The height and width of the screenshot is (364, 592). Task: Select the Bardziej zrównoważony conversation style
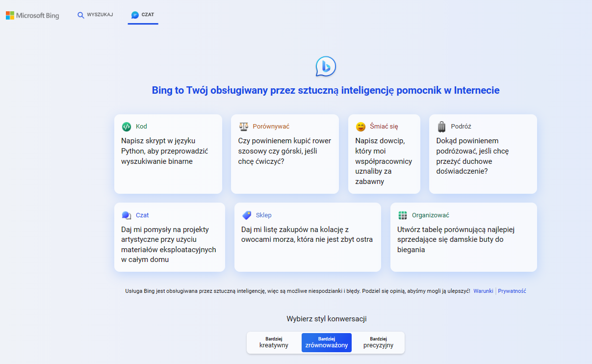pos(327,342)
